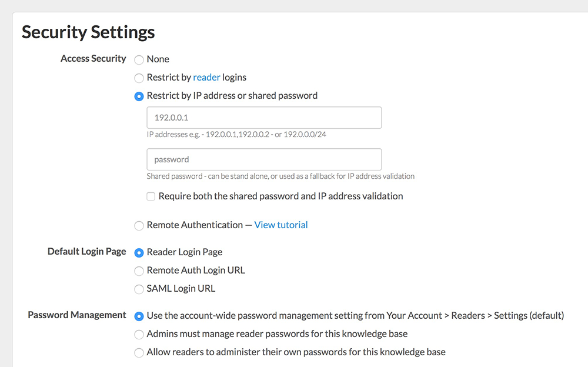Open the reader link in access security

pyautogui.click(x=206, y=78)
